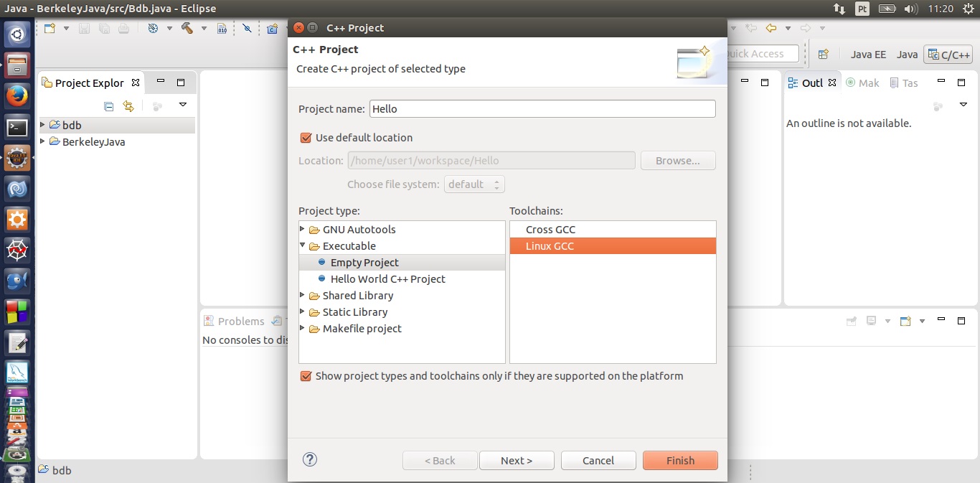Image resolution: width=980 pixels, height=483 pixels.
Task: Switch to the C/C++ perspective
Action: (x=948, y=55)
